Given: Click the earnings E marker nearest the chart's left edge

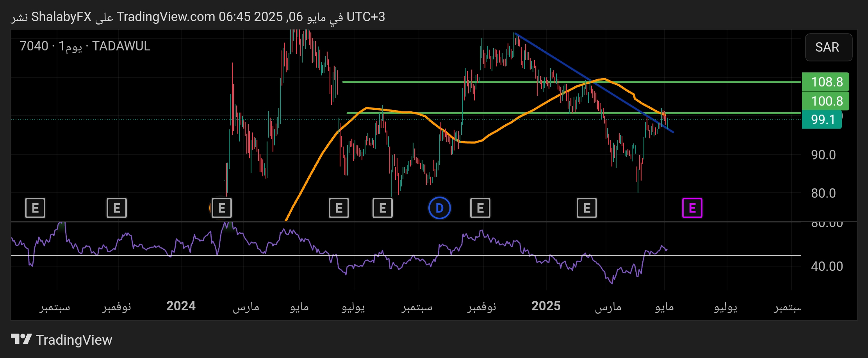Looking at the screenshot, I should (35, 208).
